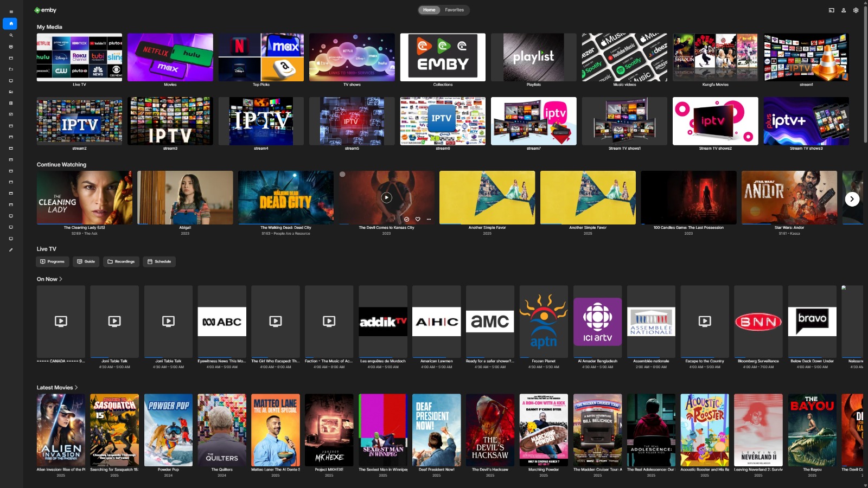Select the ICI ARTV channel card
Image resolution: width=868 pixels, height=488 pixels.
point(597,322)
